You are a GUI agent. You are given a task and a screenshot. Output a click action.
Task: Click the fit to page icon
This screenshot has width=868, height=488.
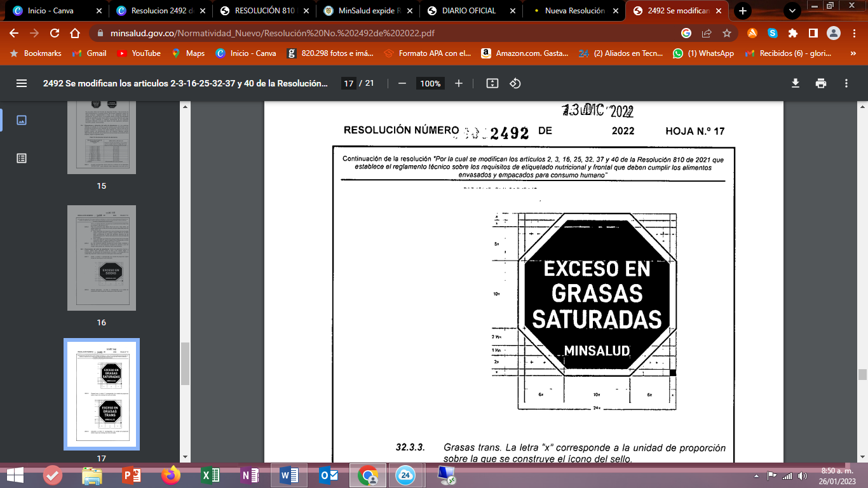pos(492,83)
